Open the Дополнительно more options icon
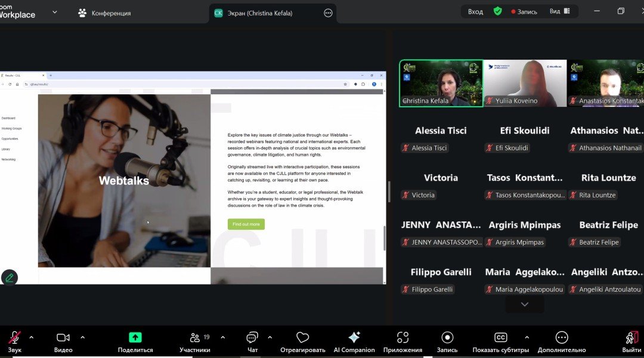This screenshot has width=644, height=358. [561, 338]
